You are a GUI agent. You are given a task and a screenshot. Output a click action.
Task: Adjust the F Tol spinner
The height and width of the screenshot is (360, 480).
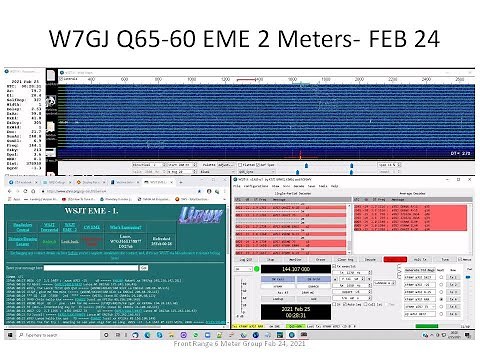click(352, 279)
